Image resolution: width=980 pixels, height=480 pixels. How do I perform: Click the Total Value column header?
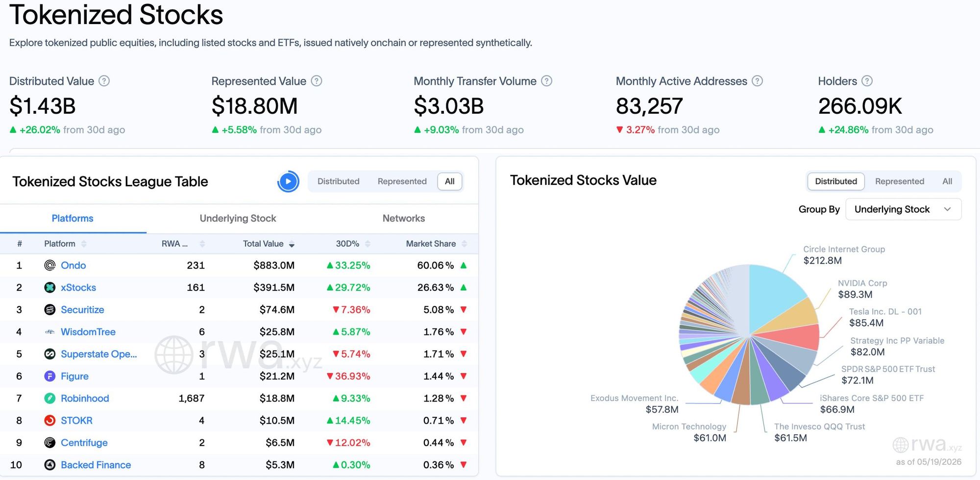point(263,244)
